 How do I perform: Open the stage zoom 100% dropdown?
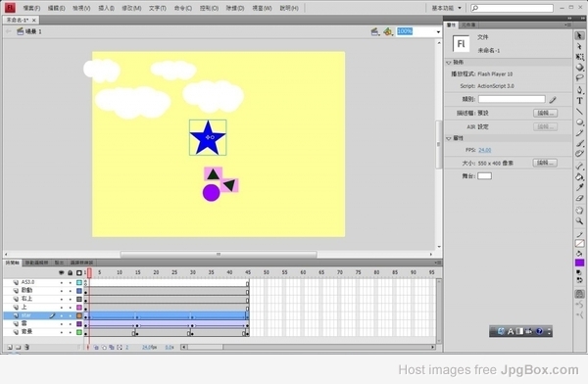click(x=438, y=32)
